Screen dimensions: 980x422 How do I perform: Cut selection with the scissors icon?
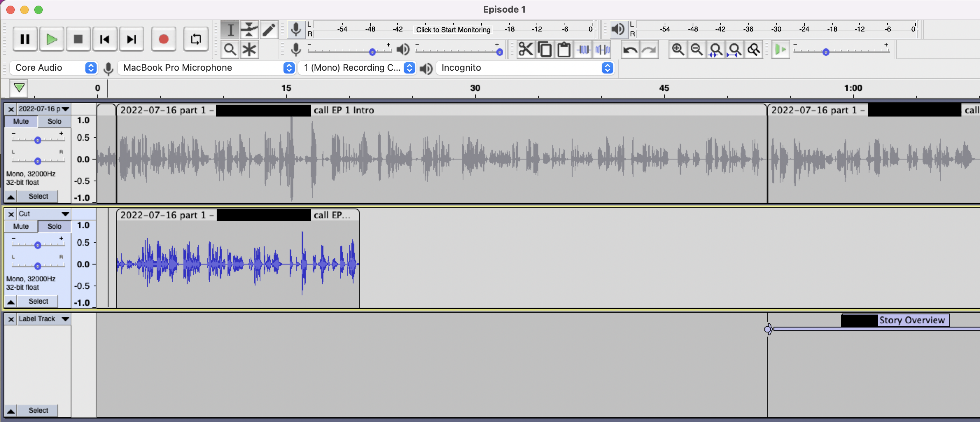[526, 49]
